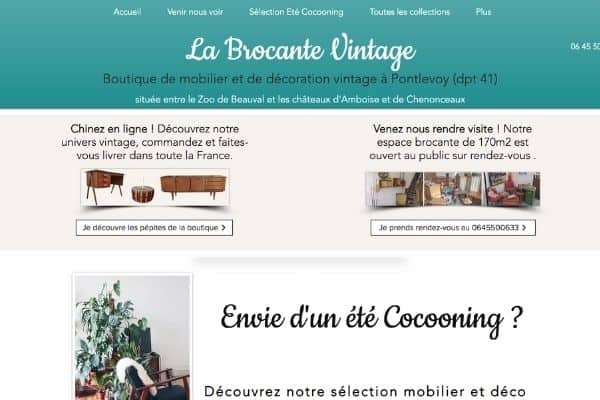Click the La Brocante Vintage logo title

tap(301, 50)
